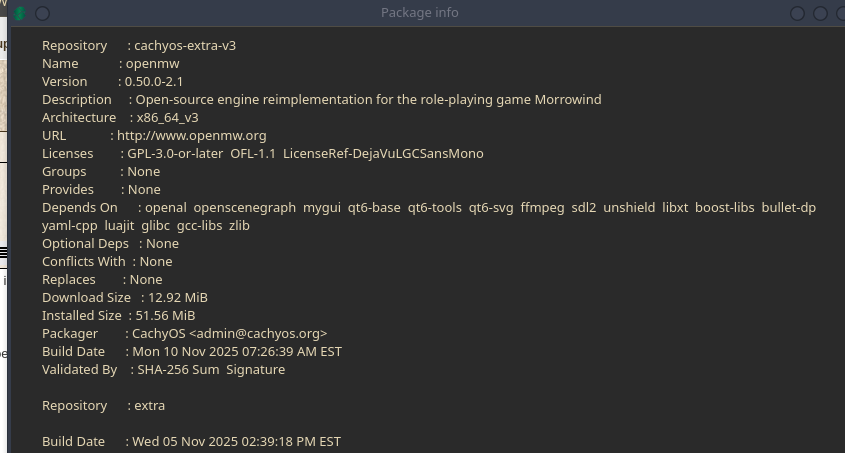The image size is (845, 453).
Task: Click the GPL-3.0-or-later license text
Action: click(175, 154)
